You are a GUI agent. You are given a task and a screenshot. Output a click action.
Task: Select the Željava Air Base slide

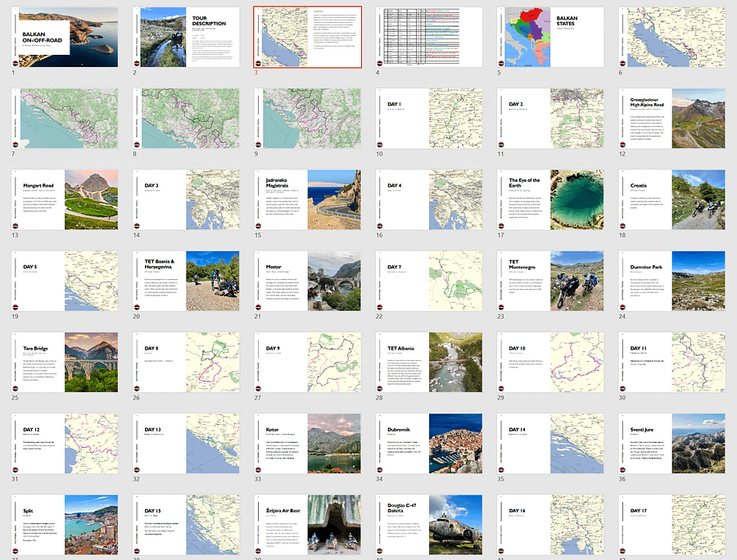coord(307,525)
